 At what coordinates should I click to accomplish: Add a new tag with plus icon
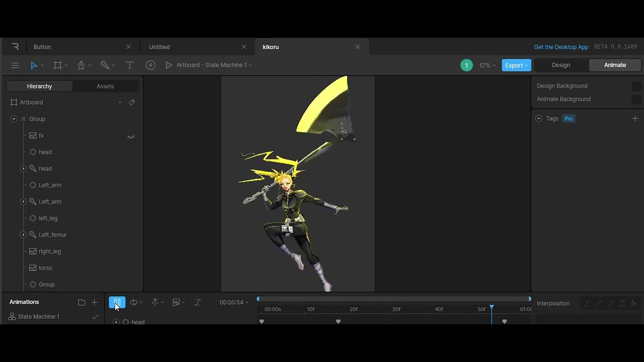(635, 119)
